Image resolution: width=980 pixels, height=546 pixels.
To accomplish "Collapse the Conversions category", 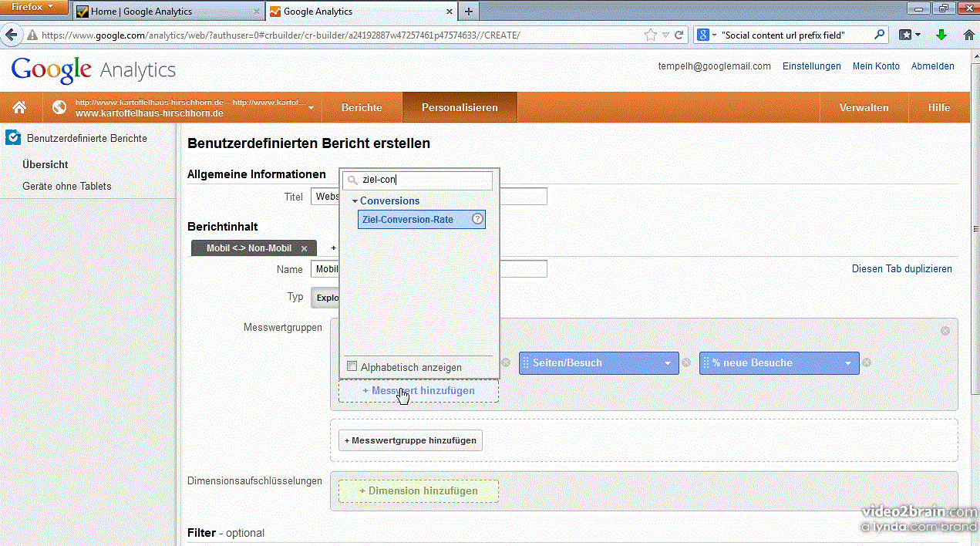I will [355, 201].
